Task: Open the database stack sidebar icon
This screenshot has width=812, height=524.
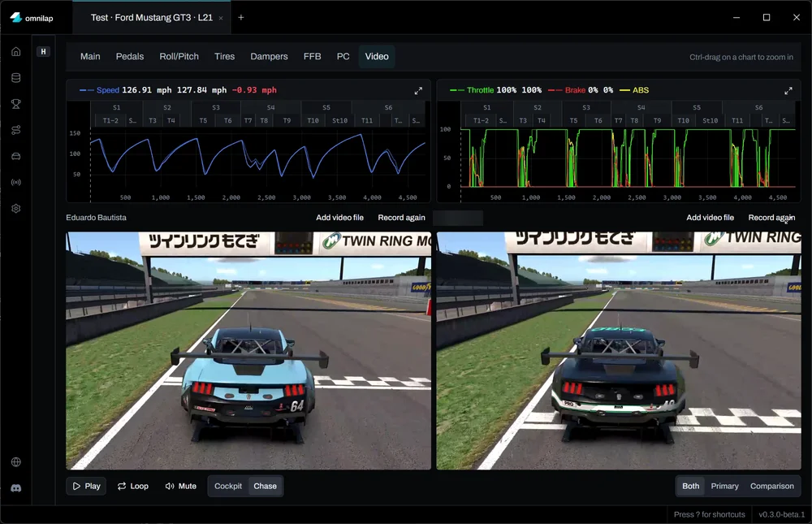Action: (x=16, y=78)
